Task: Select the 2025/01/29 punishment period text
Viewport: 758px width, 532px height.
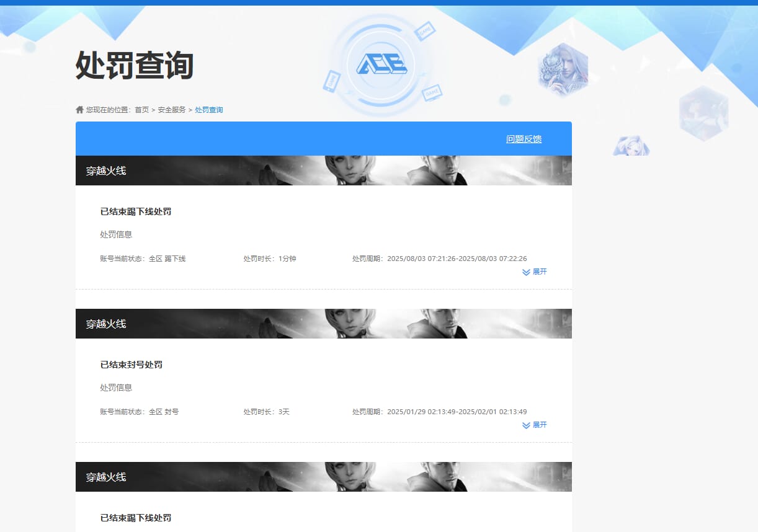Action: [440, 412]
